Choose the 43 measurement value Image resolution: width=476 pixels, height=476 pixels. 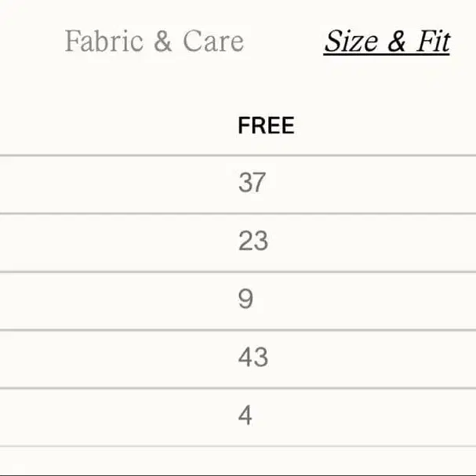pos(253,357)
